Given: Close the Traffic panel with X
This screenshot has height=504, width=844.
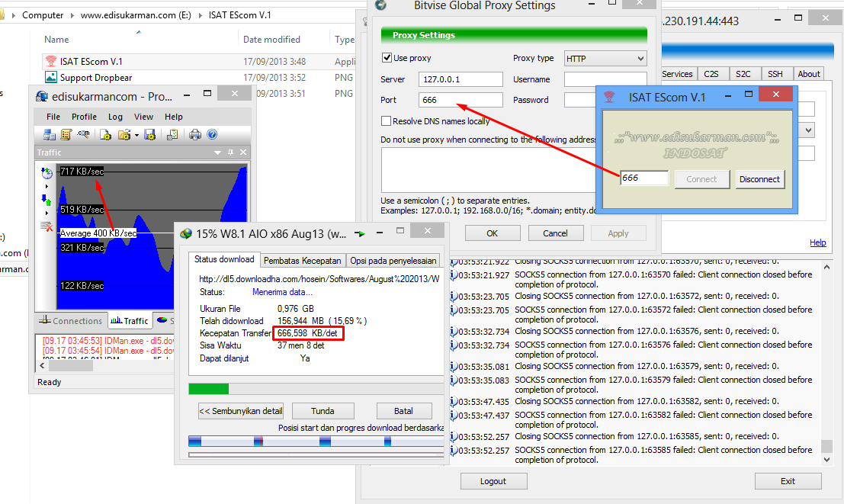Looking at the screenshot, I should [243, 152].
